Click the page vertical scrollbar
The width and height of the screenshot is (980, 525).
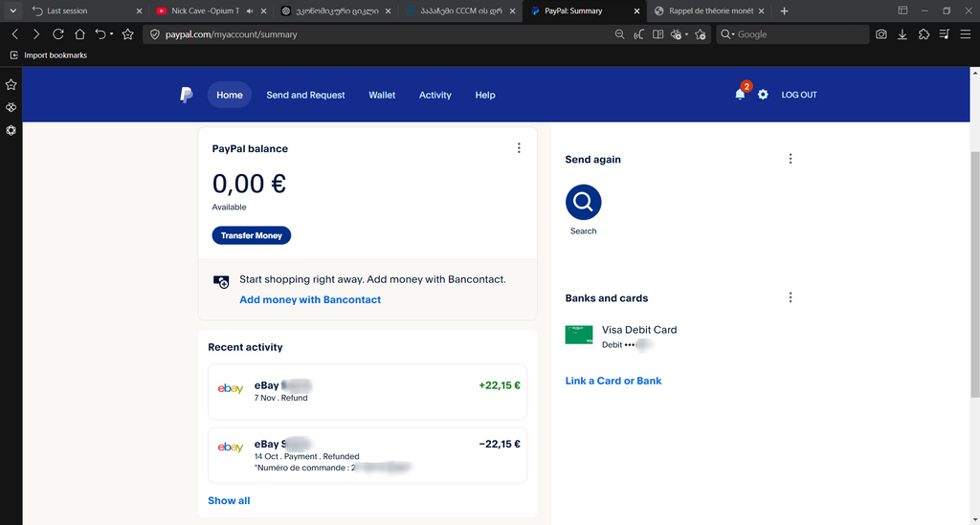[x=975, y=274]
